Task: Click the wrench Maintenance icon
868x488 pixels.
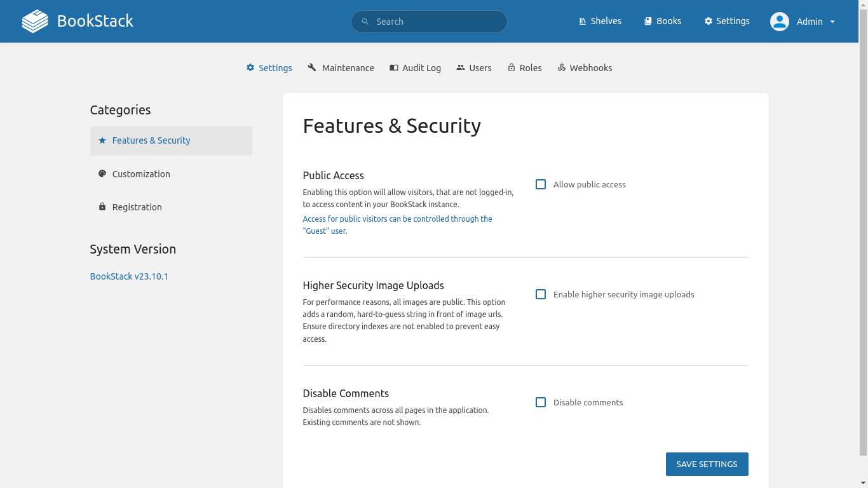Action: (312, 67)
